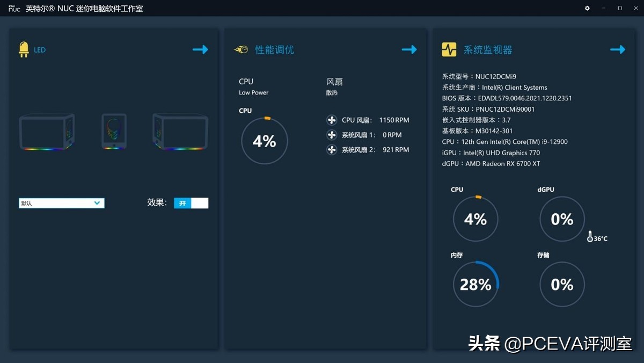
Task: Click the 系统风扇 2 fan icon
Action: click(332, 150)
